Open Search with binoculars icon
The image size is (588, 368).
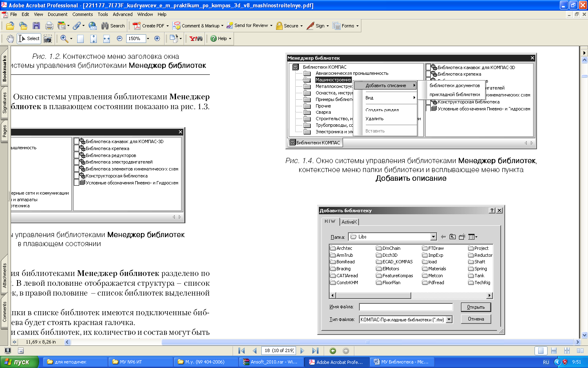[113, 26]
